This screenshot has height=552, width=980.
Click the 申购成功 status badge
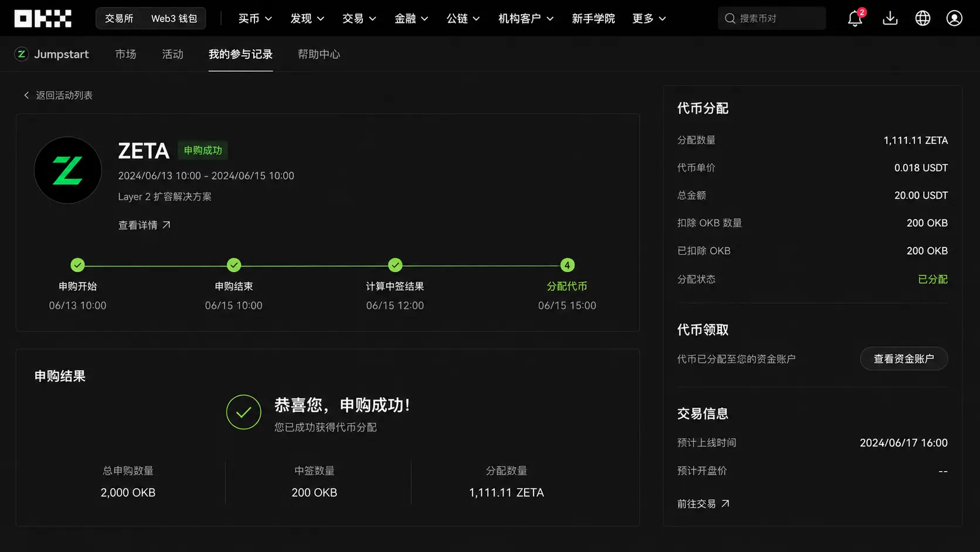coord(203,150)
